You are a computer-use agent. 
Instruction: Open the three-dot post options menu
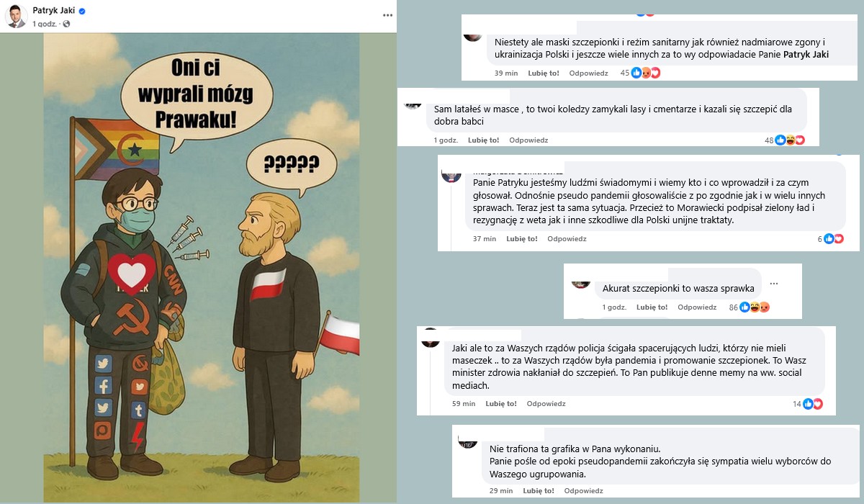coord(388,14)
